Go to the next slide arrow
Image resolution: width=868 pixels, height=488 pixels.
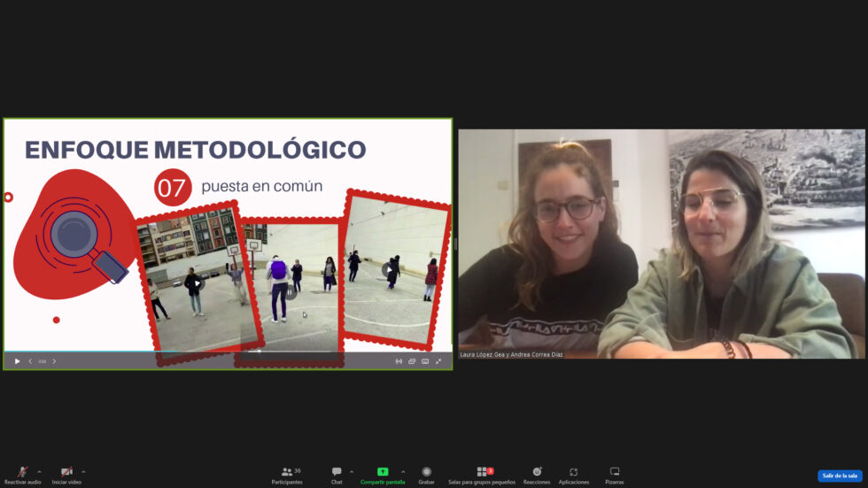point(54,361)
